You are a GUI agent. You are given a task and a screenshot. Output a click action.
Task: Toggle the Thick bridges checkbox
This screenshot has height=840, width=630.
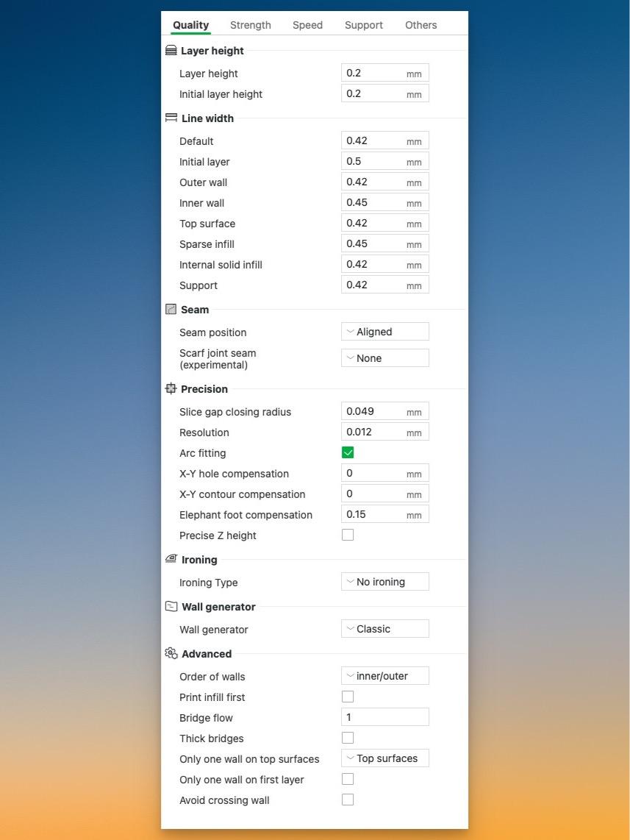(348, 738)
